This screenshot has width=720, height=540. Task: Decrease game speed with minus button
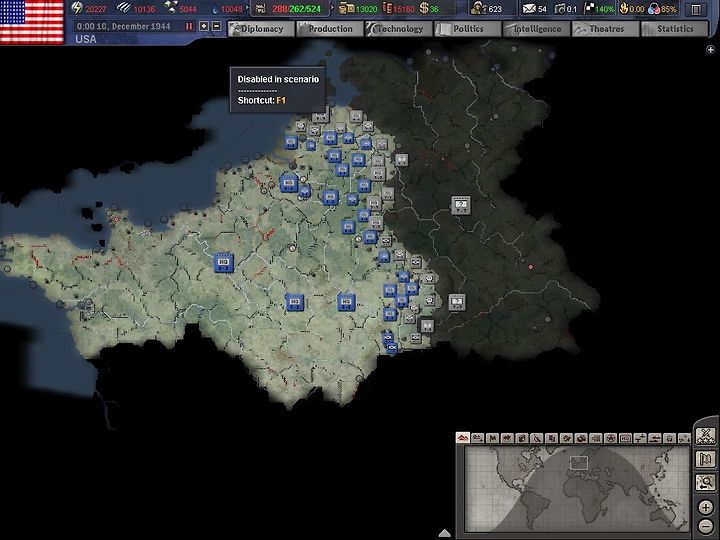pyautogui.click(x=217, y=26)
